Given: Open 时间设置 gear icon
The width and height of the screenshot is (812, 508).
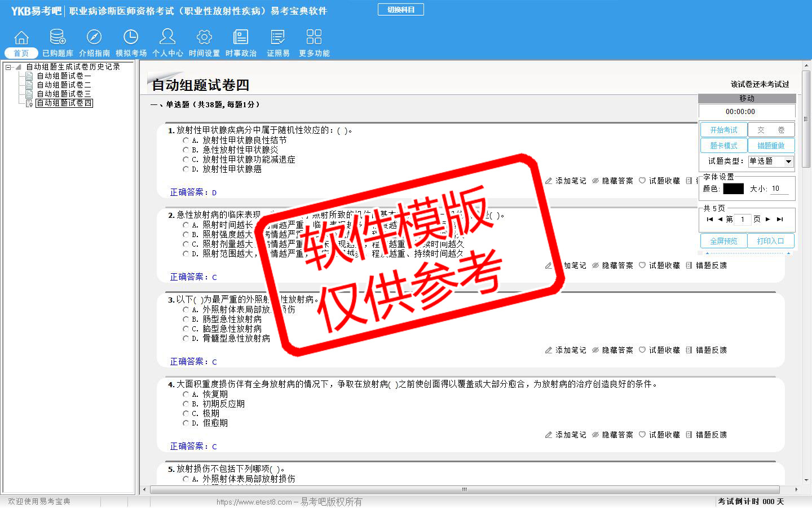Looking at the screenshot, I should click(x=204, y=37).
